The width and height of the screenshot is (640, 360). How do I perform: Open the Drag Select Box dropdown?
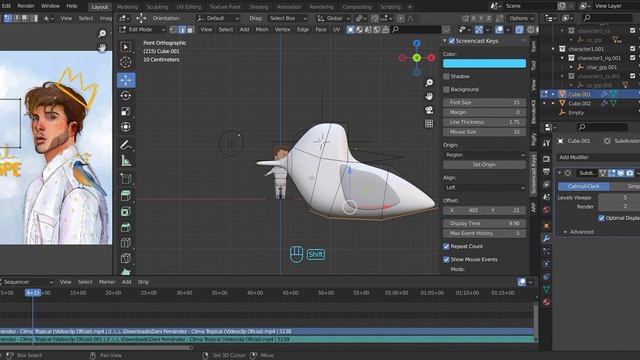(288, 18)
